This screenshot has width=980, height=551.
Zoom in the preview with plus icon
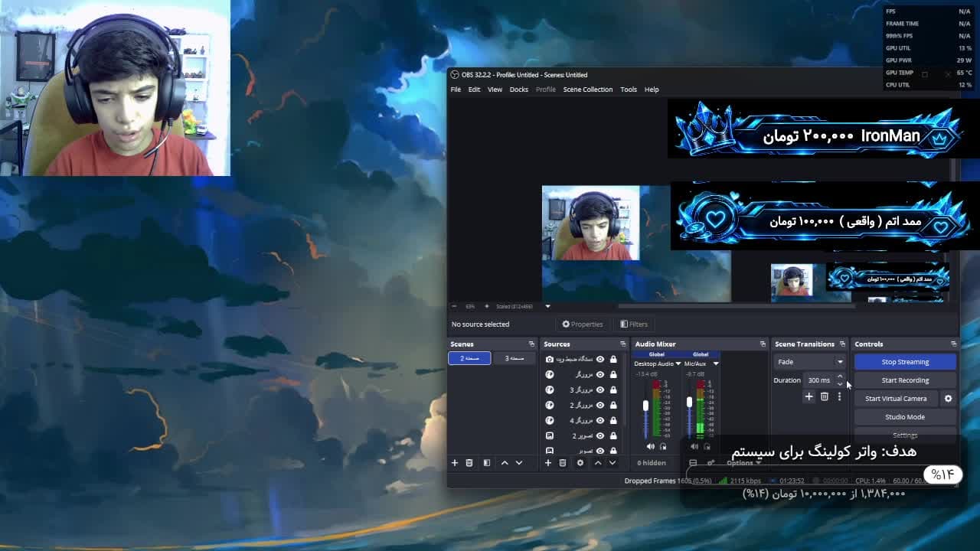tap(486, 306)
